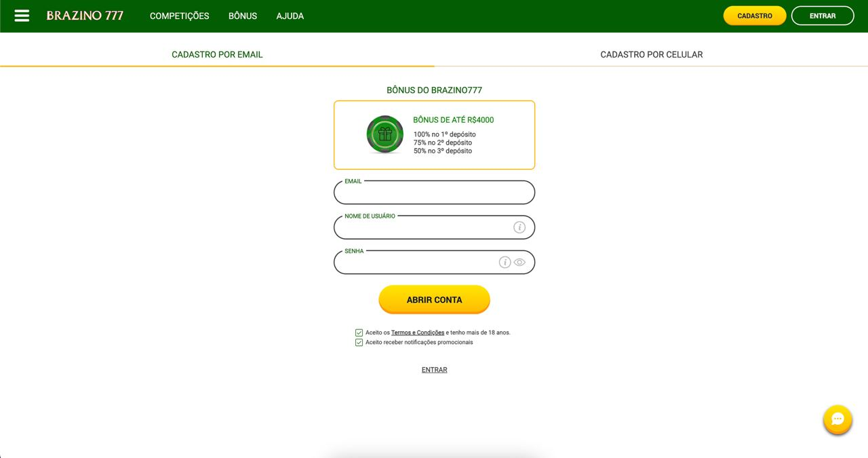
Task: Focus the Senha password field
Action: pos(434,262)
